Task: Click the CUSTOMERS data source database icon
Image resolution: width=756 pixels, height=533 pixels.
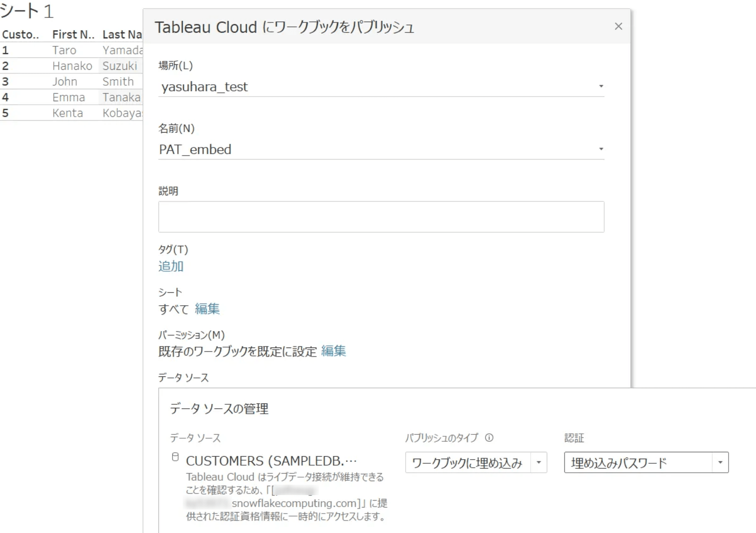Action: 175,457
